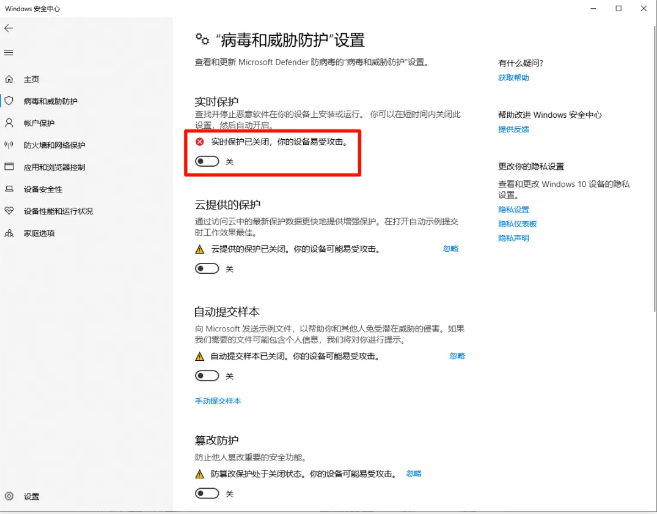Viewport: 657px width, 514px height.
Task: Click the warning triangle for 防篡改保护
Action: point(199,474)
